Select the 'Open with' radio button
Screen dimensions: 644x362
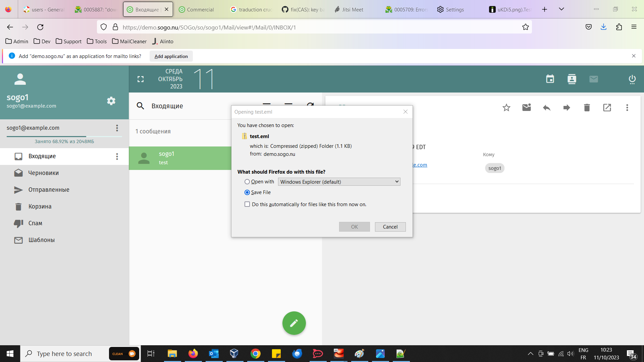(247, 182)
